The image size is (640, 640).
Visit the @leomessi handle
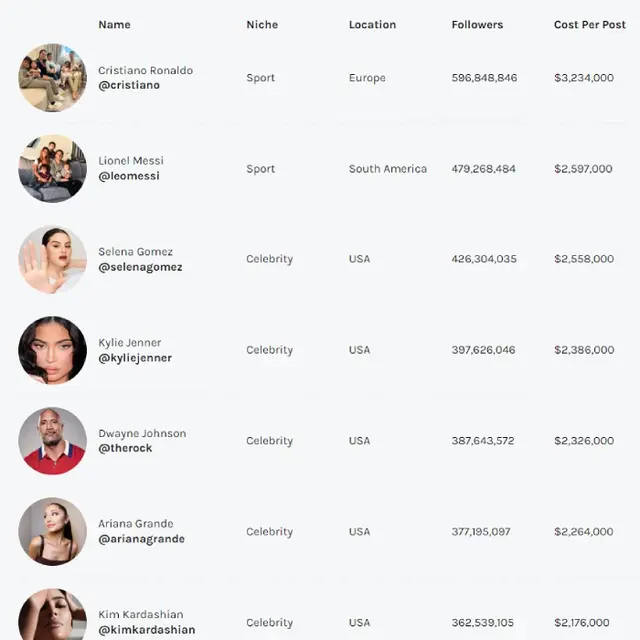pos(129,177)
